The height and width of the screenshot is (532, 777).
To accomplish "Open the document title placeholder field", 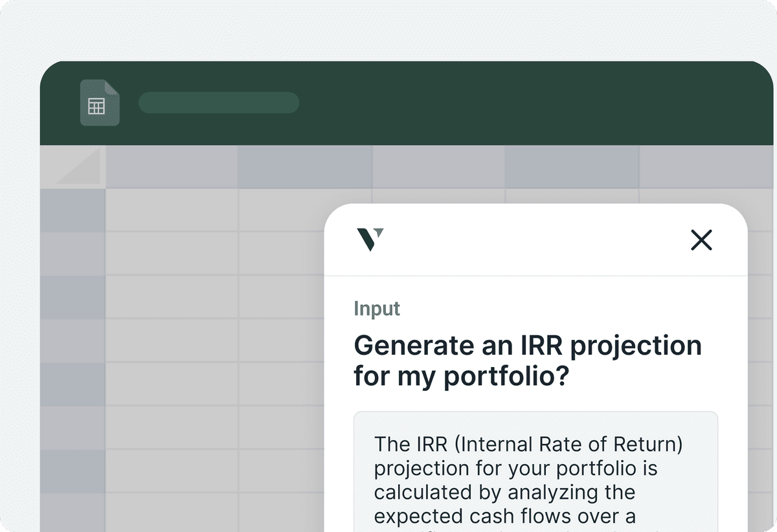I will click(219, 102).
